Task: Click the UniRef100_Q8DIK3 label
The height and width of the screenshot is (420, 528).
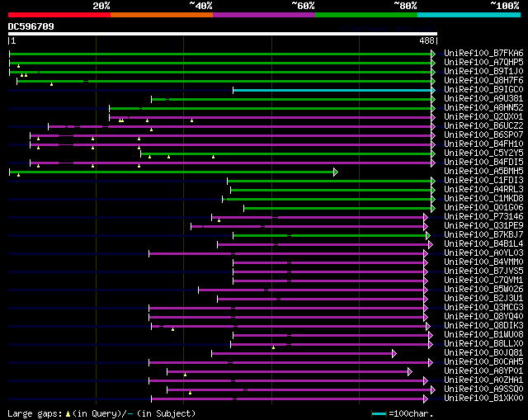Action: pos(483,326)
